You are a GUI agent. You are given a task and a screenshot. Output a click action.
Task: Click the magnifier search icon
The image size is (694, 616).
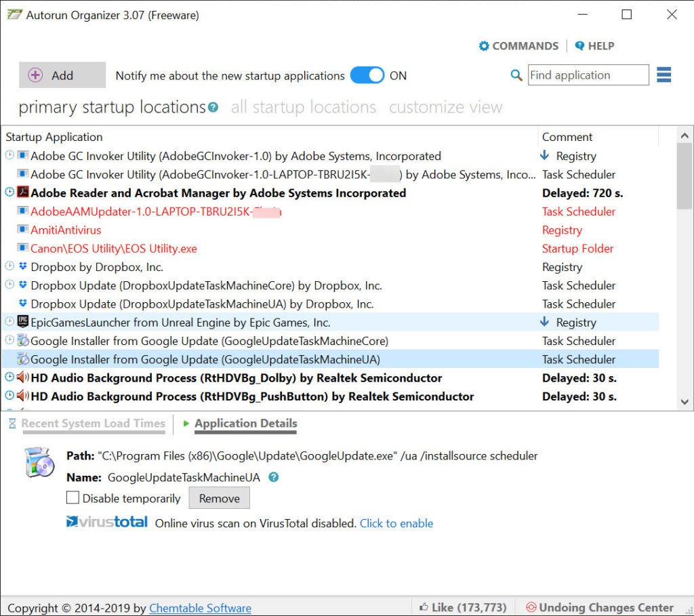[516, 75]
